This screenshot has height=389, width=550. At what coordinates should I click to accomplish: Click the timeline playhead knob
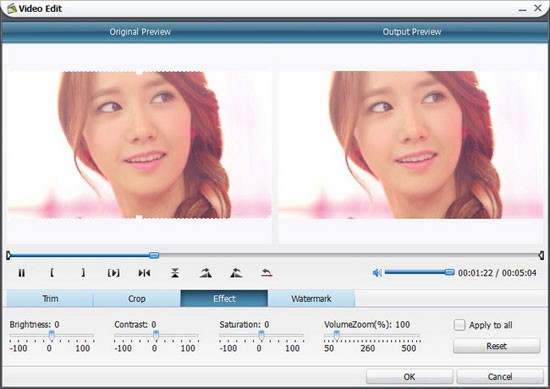point(154,255)
